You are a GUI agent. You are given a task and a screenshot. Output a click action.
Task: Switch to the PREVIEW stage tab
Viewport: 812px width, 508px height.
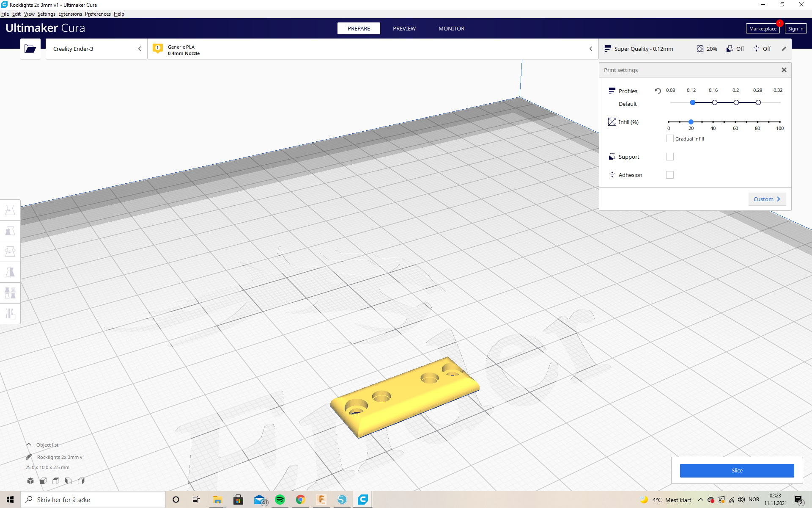point(404,28)
